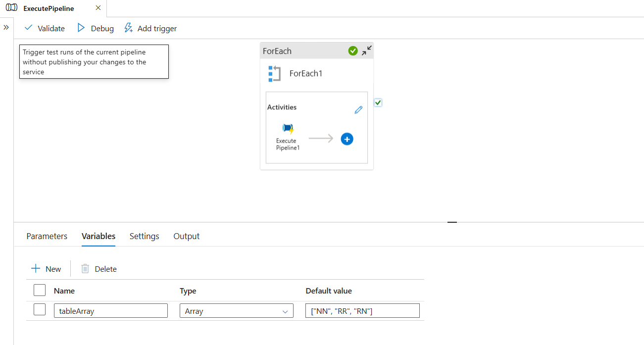Select the Execute Pipeline1 activity icon

click(x=288, y=128)
